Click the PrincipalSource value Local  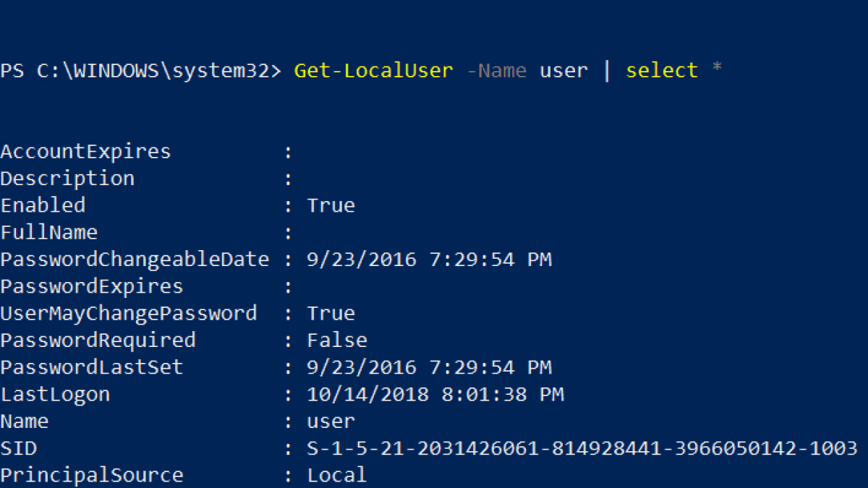(x=337, y=476)
